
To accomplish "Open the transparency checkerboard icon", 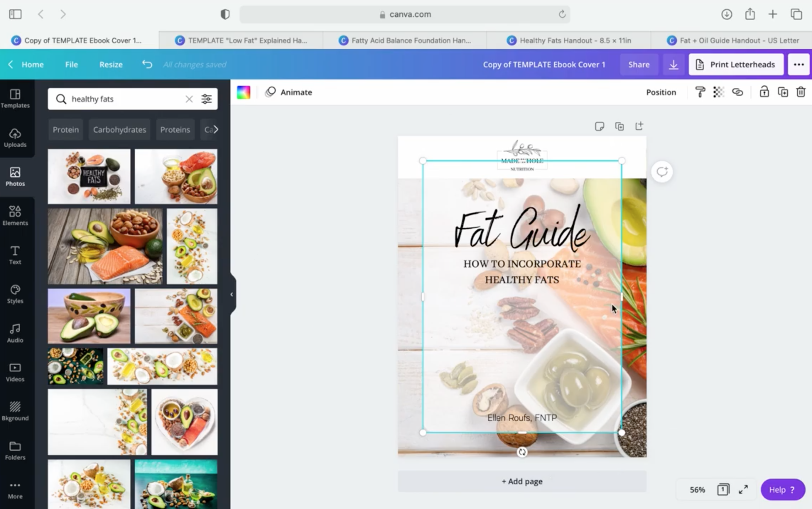I will 719,92.
